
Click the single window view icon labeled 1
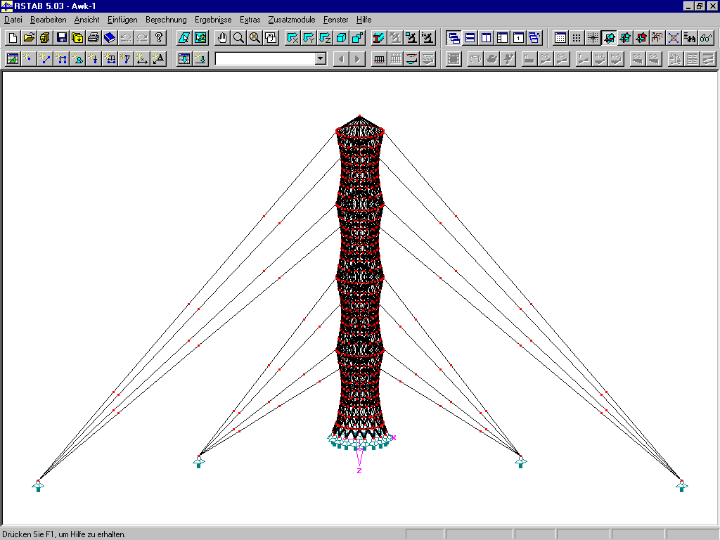518,38
